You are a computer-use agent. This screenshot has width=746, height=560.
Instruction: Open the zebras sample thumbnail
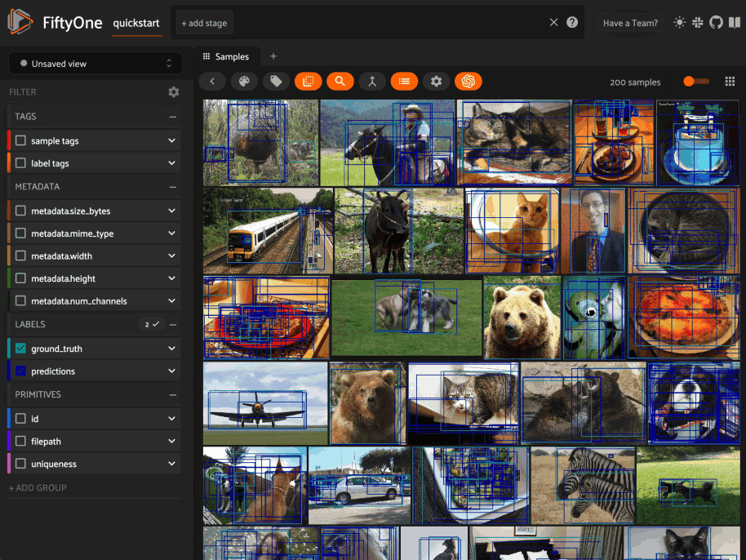tap(583, 485)
